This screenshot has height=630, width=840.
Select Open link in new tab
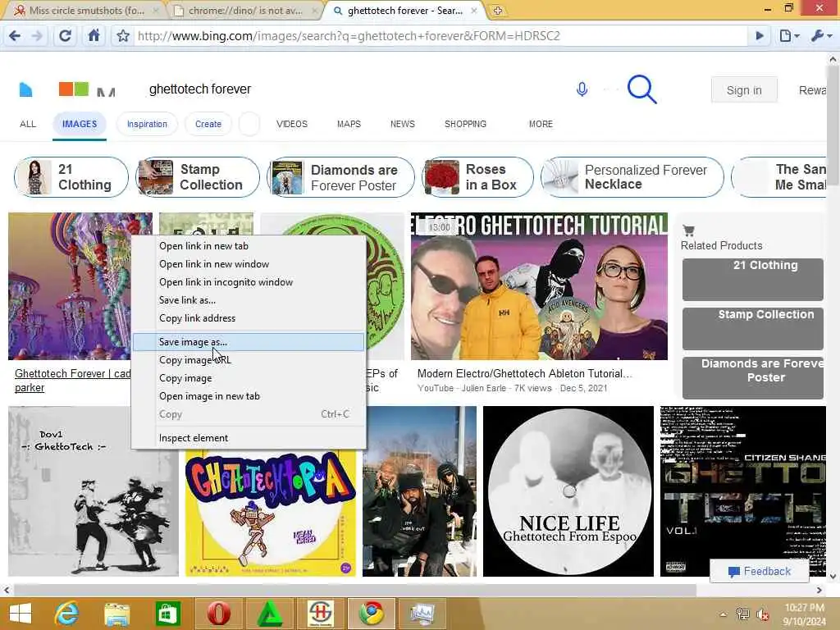tap(249, 246)
